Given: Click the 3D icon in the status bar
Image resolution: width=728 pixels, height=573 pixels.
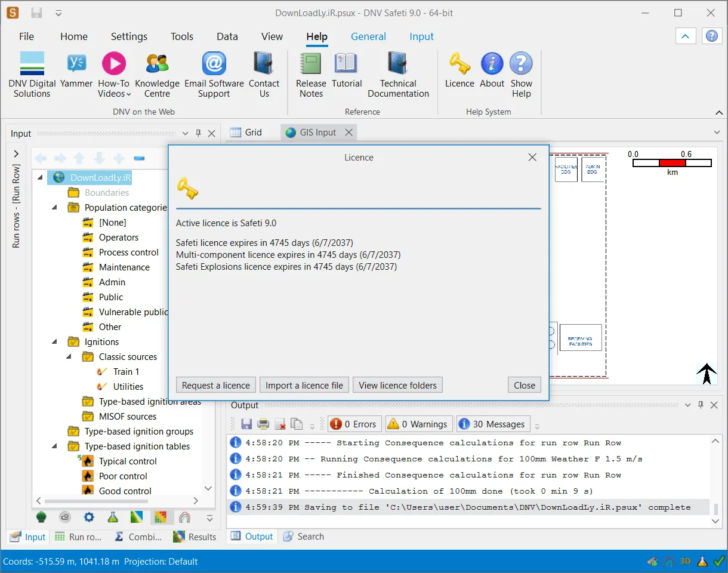Looking at the screenshot, I should point(686,561).
